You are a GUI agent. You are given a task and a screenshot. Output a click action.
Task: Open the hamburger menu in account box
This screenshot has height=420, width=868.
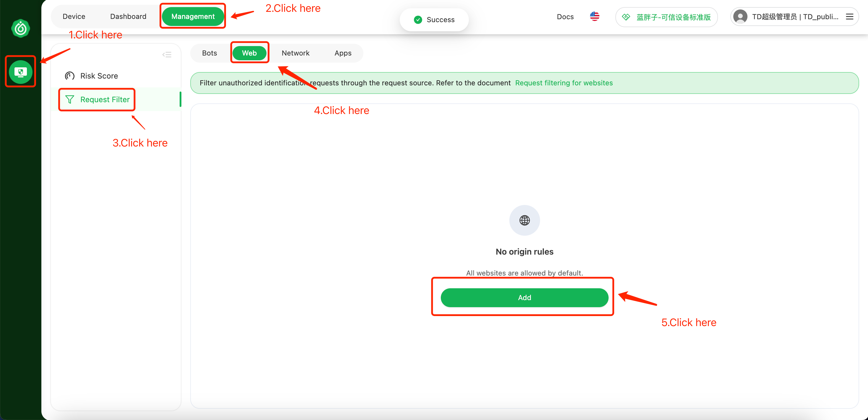(849, 17)
